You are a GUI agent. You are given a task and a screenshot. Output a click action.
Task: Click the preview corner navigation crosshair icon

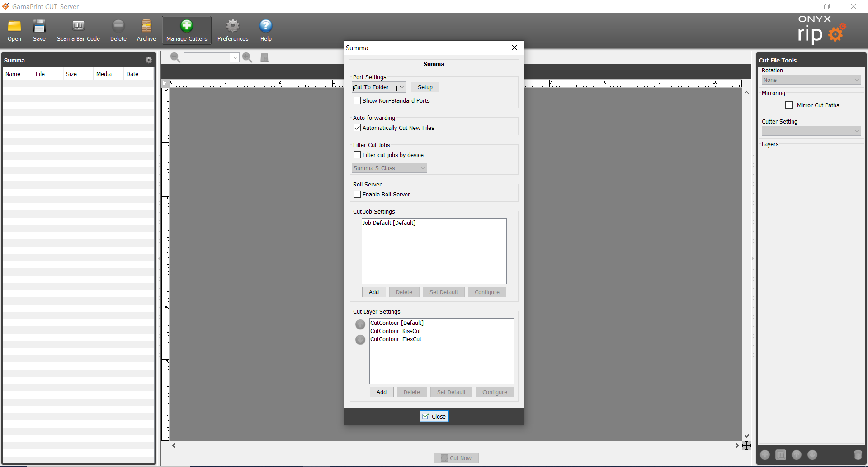746,446
